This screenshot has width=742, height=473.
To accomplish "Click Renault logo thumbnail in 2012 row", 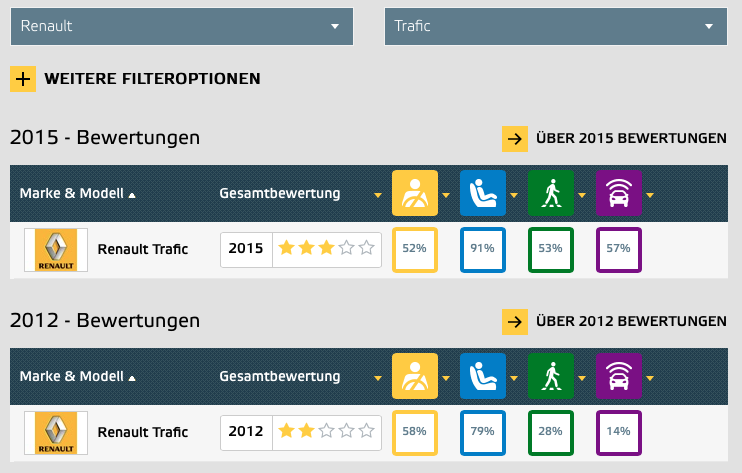I will tap(56, 433).
